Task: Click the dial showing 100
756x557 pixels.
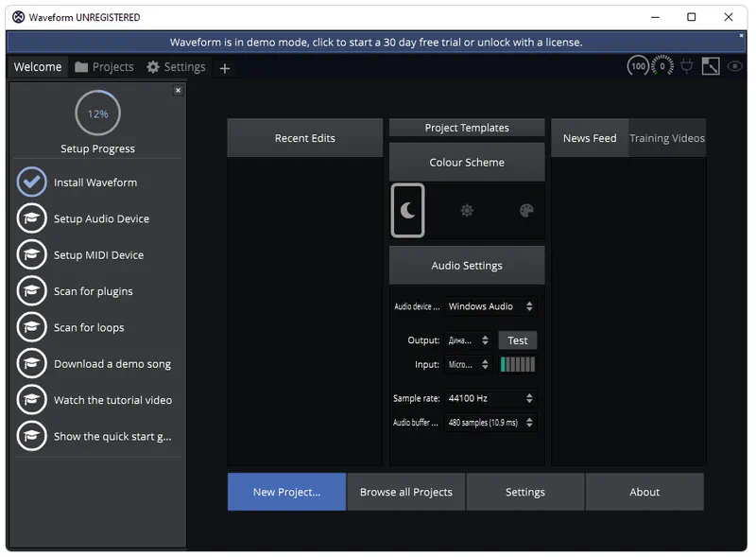Action: tap(639, 66)
